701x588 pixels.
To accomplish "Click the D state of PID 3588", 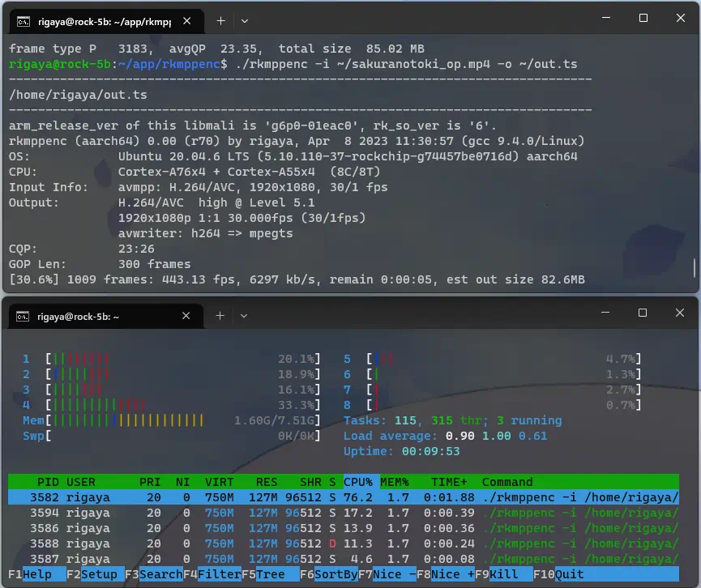I will pos(332,543).
